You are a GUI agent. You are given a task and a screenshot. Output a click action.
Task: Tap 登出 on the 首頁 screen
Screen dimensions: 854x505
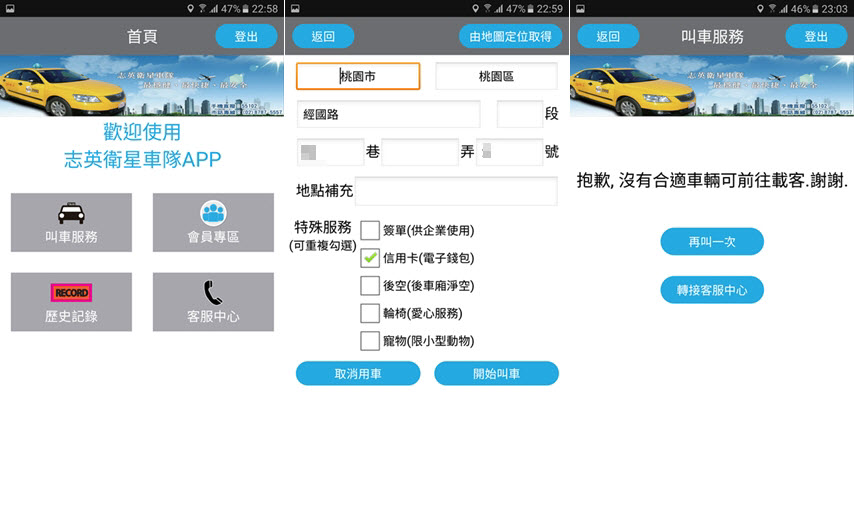246,36
